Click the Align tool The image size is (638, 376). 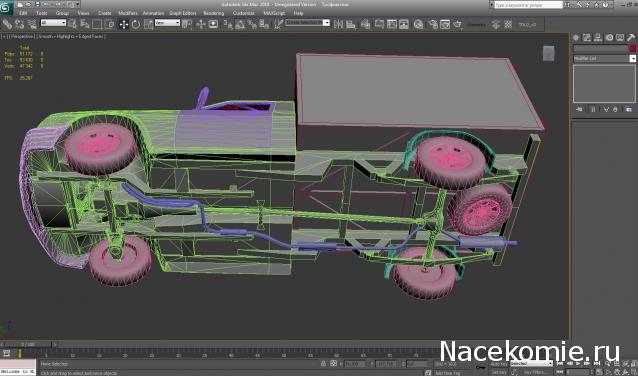[x=351, y=24]
